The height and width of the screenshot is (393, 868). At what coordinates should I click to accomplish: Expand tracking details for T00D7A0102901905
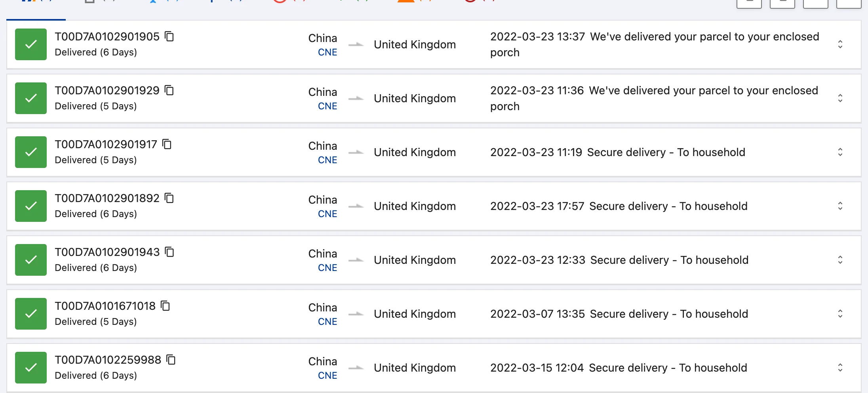click(840, 44)
